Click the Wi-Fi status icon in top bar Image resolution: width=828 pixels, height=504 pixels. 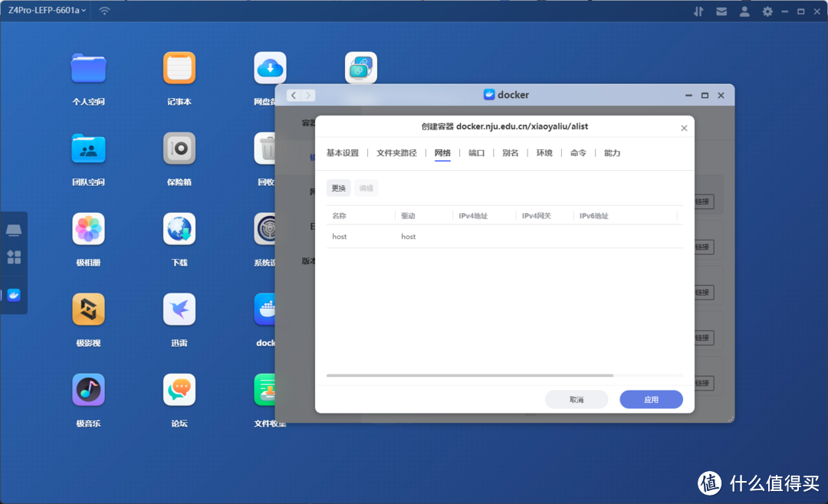point(104,11)
